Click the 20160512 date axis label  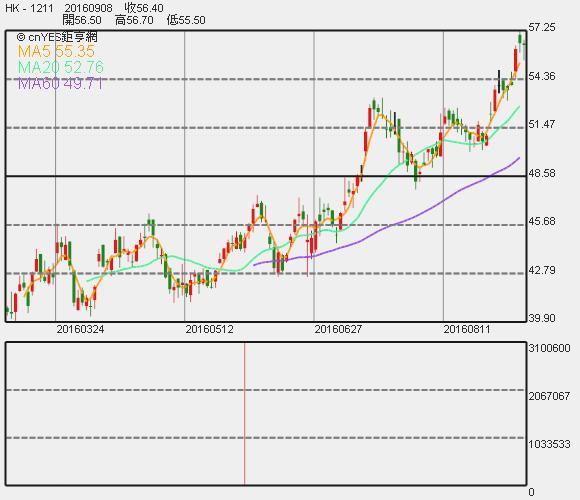pos(209,329)
